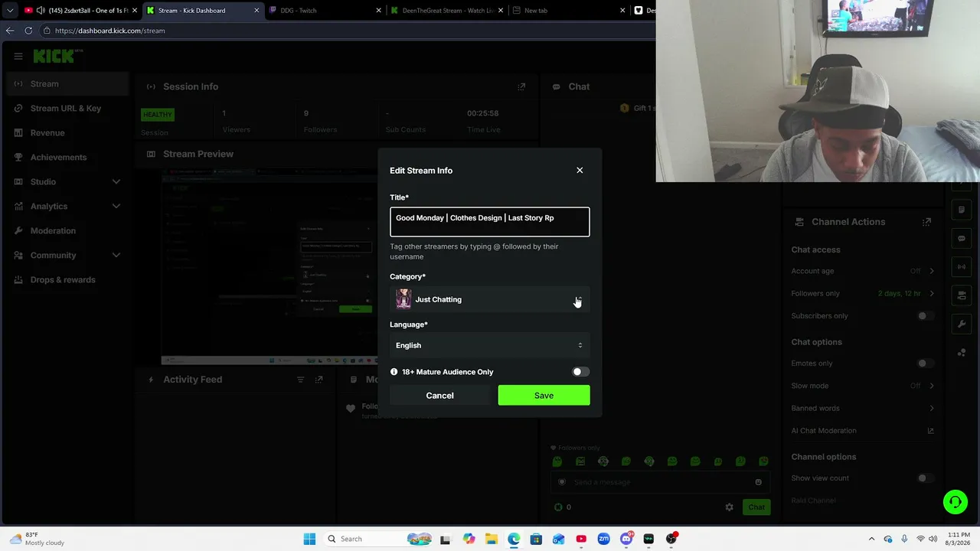Cancel the stream info edit
Image resolution: width=980 pixels, height=551 pixels.
point(439,396)
